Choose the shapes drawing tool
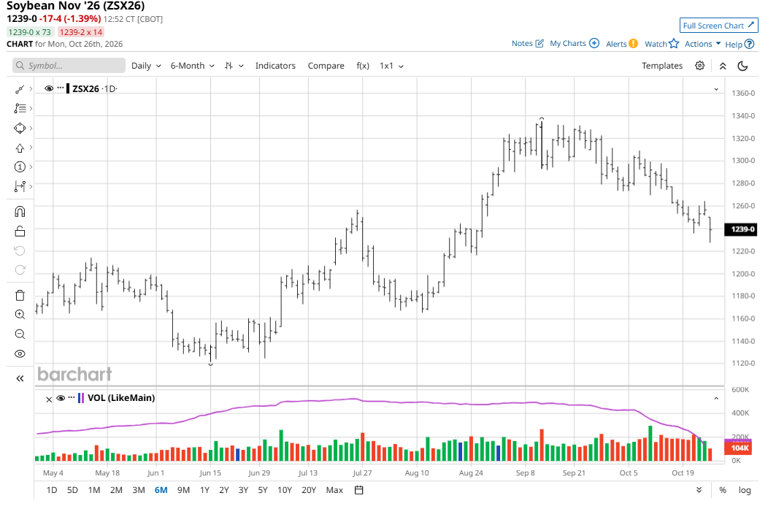The height and width of the screenshot is (512, 768). [20, 128]
